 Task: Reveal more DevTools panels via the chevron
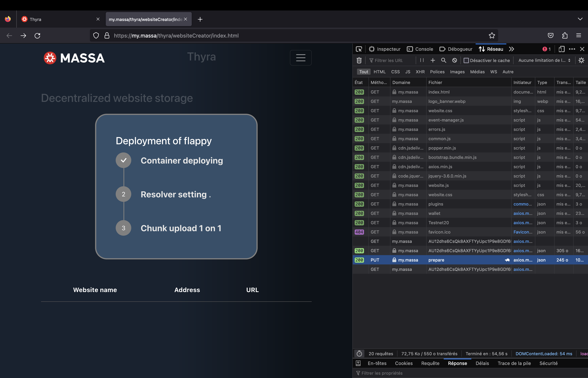click(511, 49)
